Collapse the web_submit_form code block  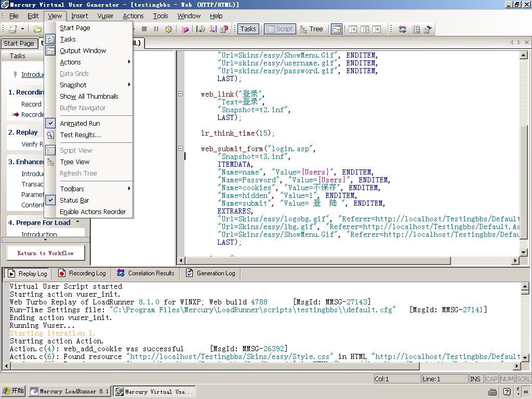pyautogui.click(x=181, y=149)
